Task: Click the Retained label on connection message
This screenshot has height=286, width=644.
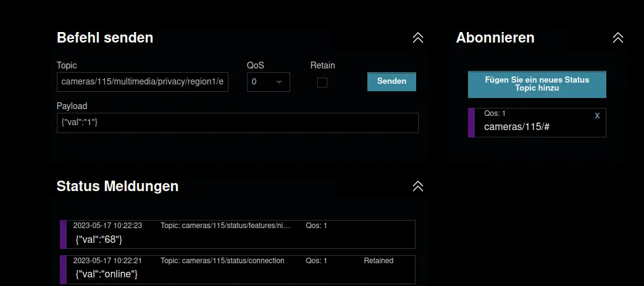Action: 378,261
